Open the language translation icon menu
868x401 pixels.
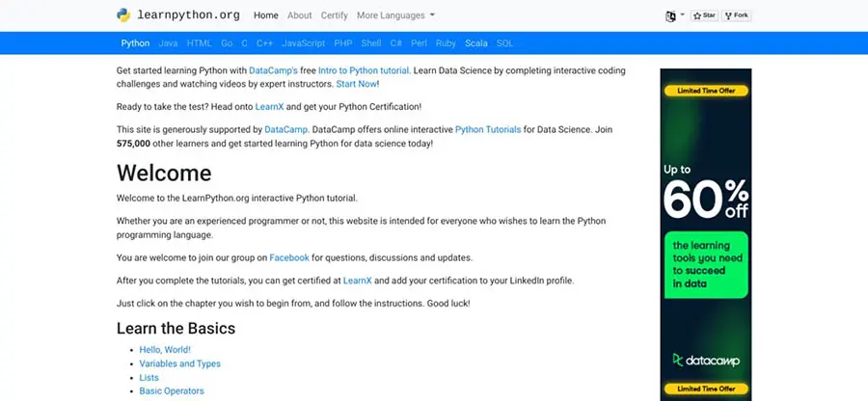671,15
